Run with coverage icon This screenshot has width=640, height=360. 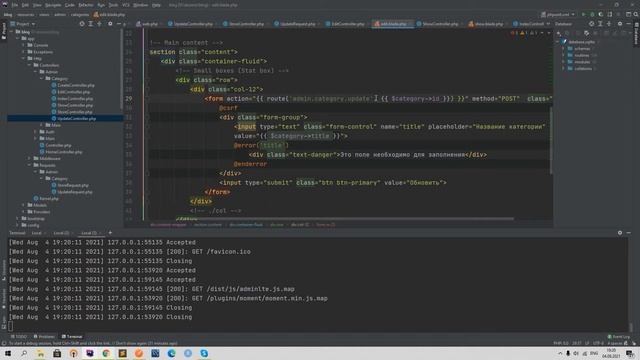click(x=601, y=14)
